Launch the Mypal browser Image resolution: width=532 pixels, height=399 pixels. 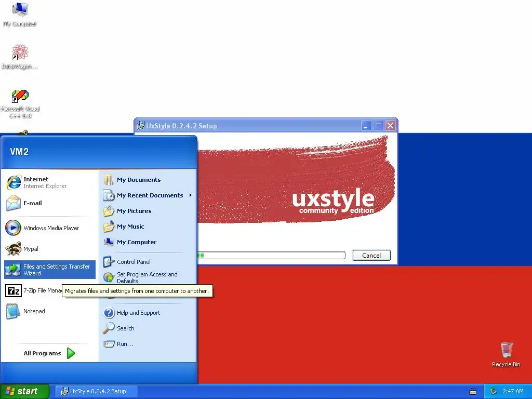coord(50,249)
